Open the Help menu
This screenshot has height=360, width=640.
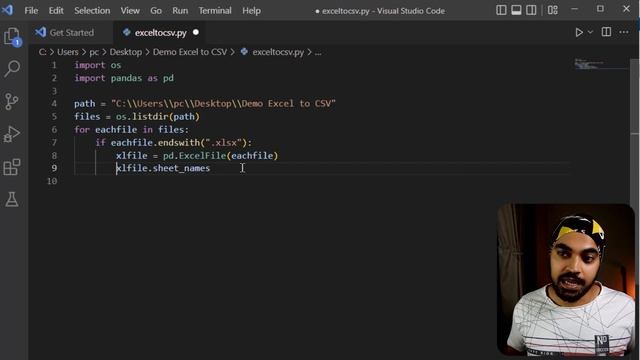click(x=251, y=11)
